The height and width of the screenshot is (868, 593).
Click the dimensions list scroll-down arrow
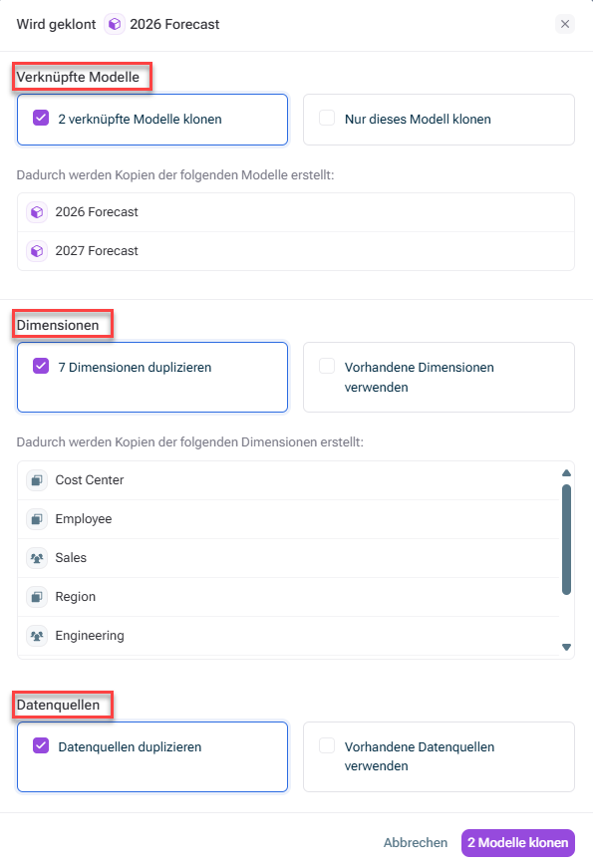pyautogui.click(x=566, y=647)
